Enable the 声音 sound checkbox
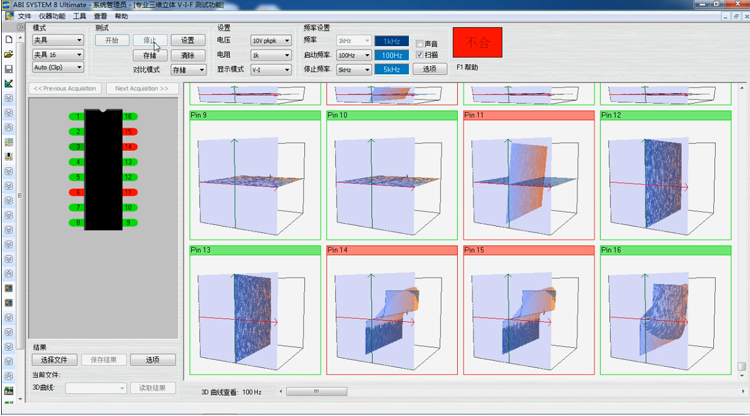The image size is (750, 416). point(420,43)
